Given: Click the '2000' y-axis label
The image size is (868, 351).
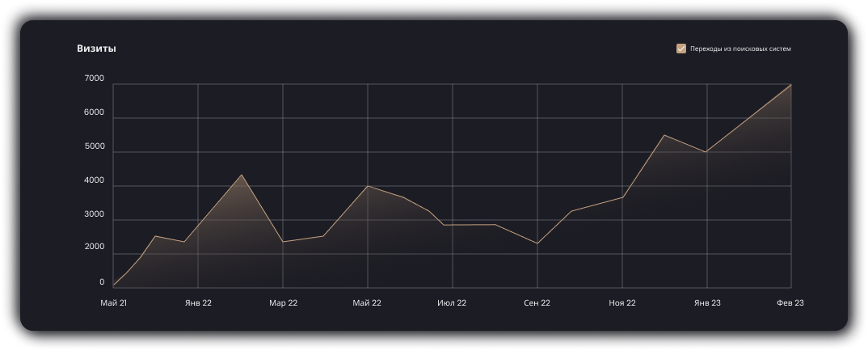Looking at the screenshot, I should tap(94, 247).
